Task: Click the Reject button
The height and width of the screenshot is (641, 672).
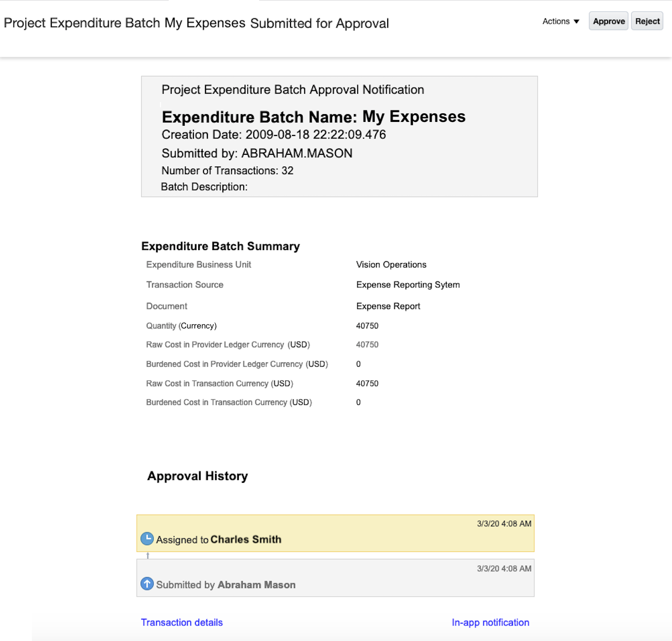Action: point(647,21)
